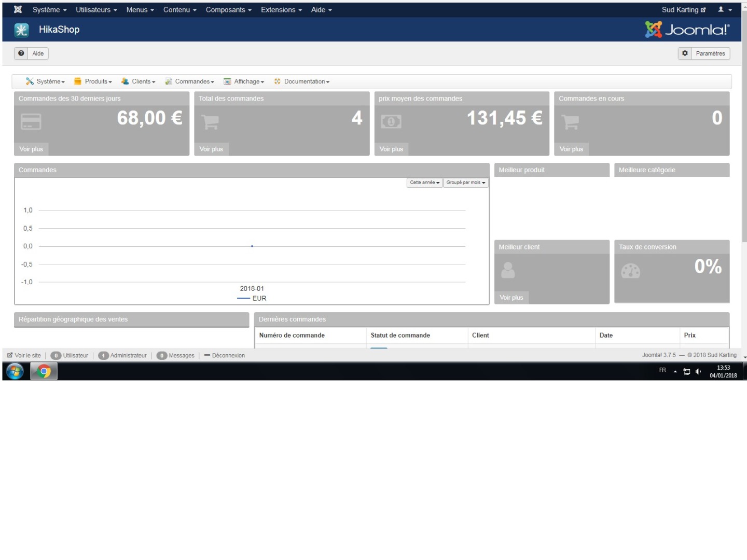Click the 2018-01 data point on chart

pyautogui.click(x=252, y=246)
